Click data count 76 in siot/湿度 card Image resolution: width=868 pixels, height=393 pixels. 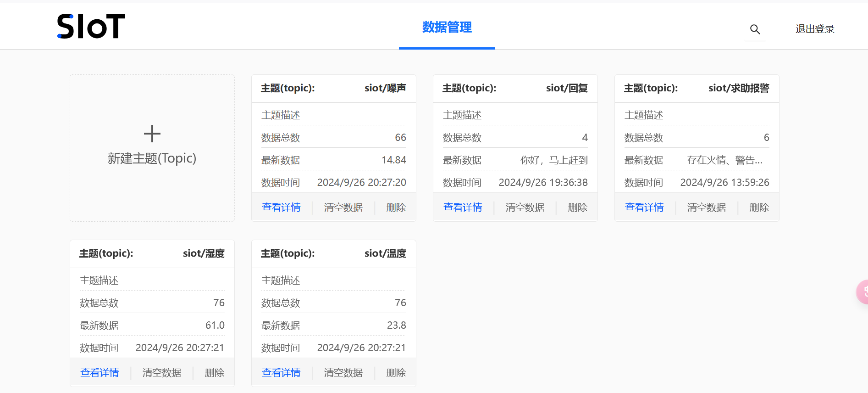tap(219, 303)
